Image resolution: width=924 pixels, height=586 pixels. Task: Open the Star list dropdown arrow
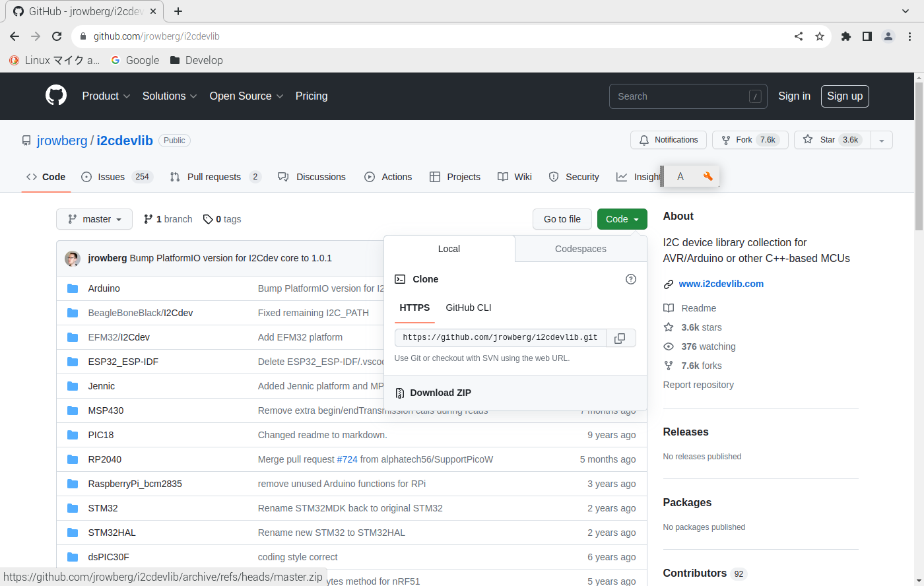(882, 140)
